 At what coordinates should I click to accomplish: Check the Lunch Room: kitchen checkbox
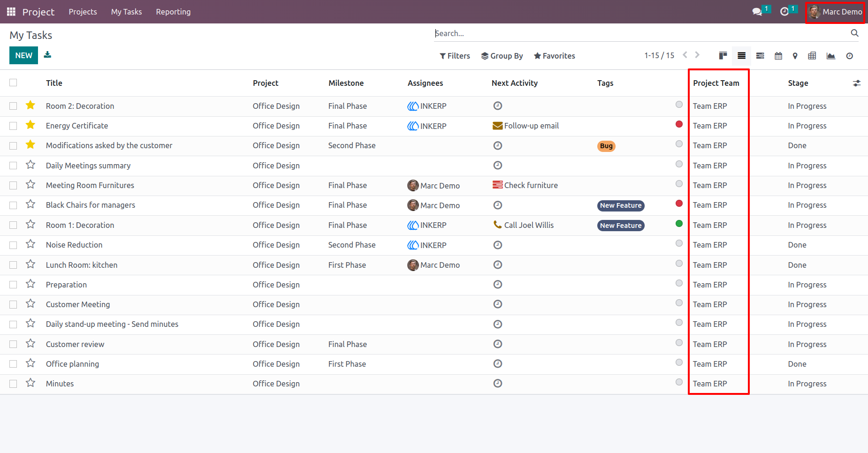(13, 265)
